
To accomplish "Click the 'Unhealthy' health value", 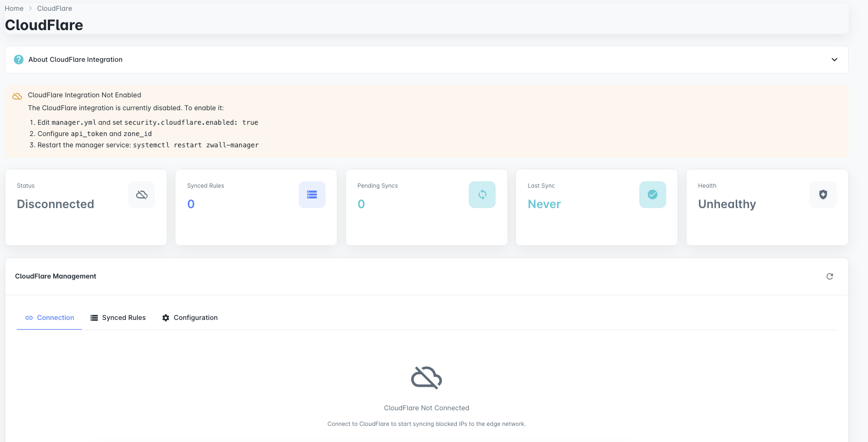I will click(x=727, y=204).
